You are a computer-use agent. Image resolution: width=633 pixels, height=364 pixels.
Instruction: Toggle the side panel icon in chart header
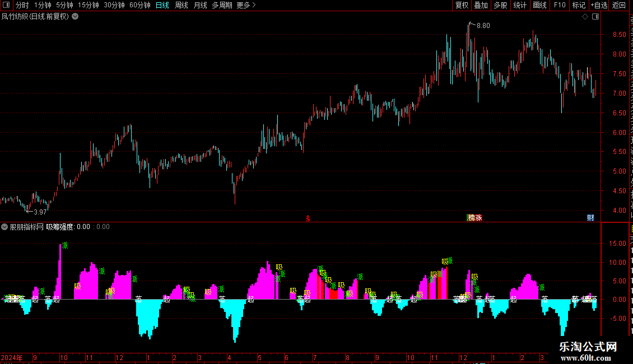[x=595, y=17]
